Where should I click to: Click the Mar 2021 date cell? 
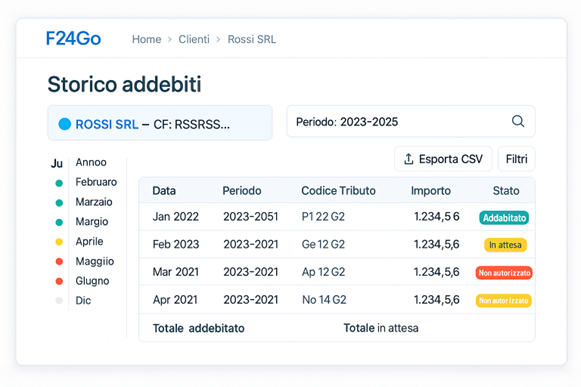(176, 272)
